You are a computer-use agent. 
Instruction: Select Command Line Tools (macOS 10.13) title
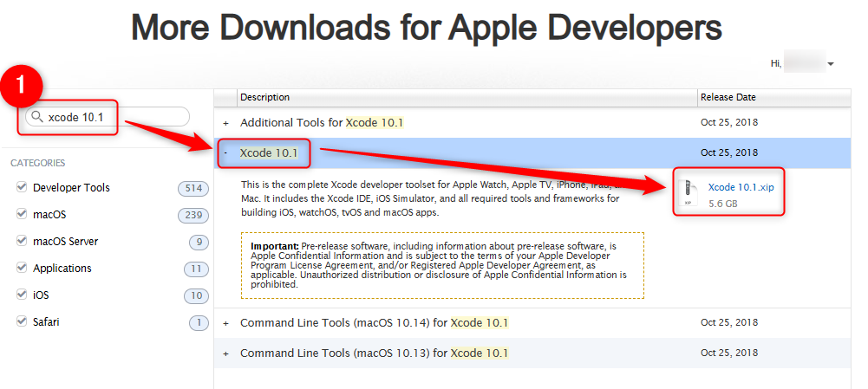tap(375, 353)
